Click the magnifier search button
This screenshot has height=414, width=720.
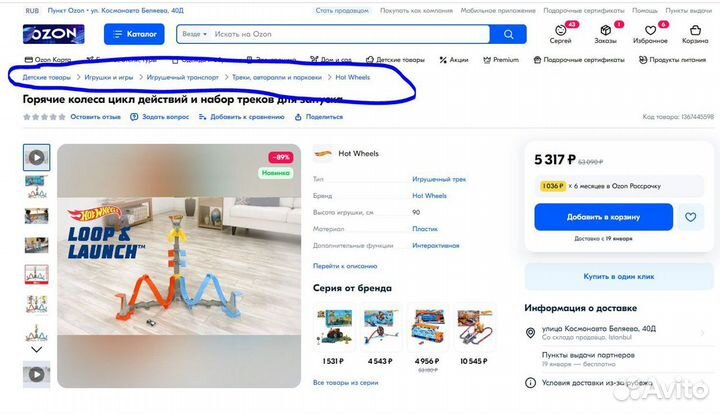pos(508,34)
